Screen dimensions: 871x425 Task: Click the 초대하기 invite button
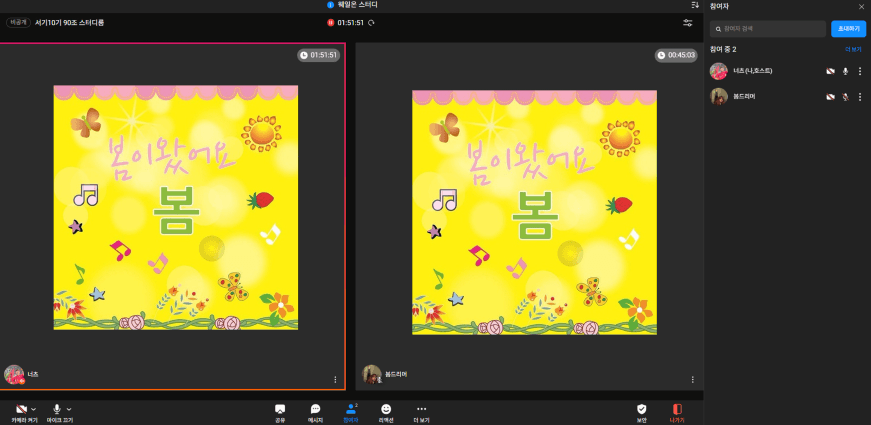tap(848, 29)
